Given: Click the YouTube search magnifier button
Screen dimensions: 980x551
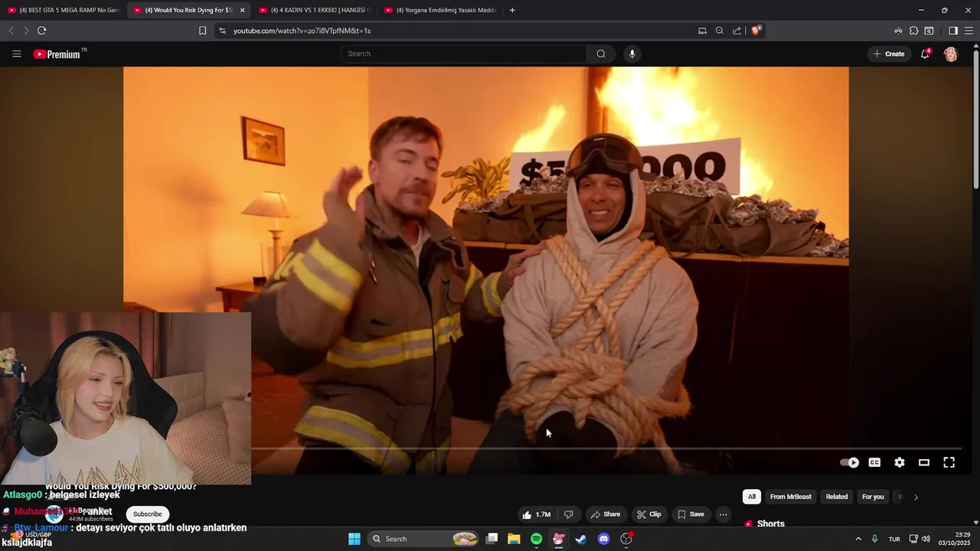Looking at the screenshot, I should (x=601, y=54).
